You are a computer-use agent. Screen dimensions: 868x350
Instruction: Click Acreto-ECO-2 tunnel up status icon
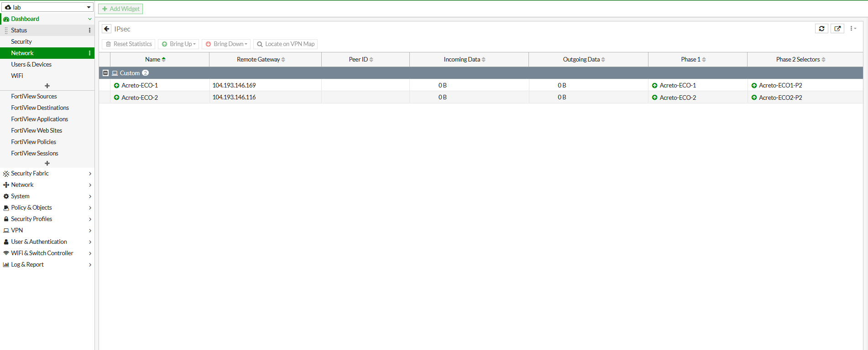[116, 98]
